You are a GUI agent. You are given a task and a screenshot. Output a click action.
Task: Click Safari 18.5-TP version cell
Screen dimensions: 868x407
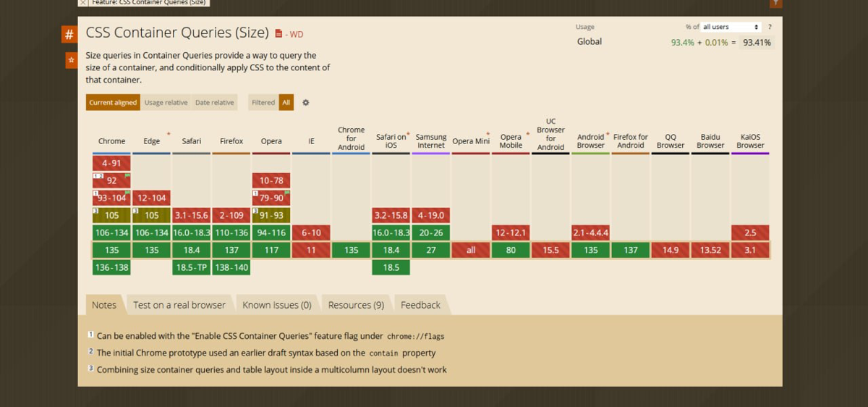coord(192,267)
